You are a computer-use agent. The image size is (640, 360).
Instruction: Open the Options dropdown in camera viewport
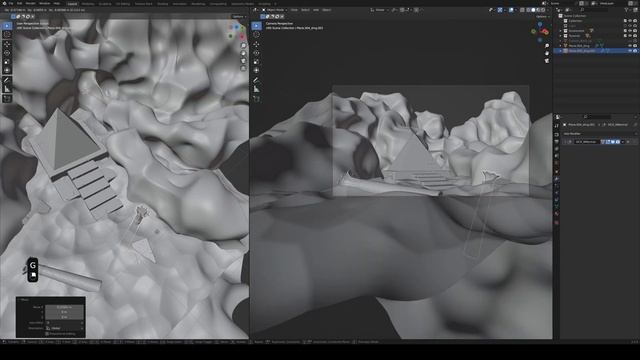(x=542, y=17)
